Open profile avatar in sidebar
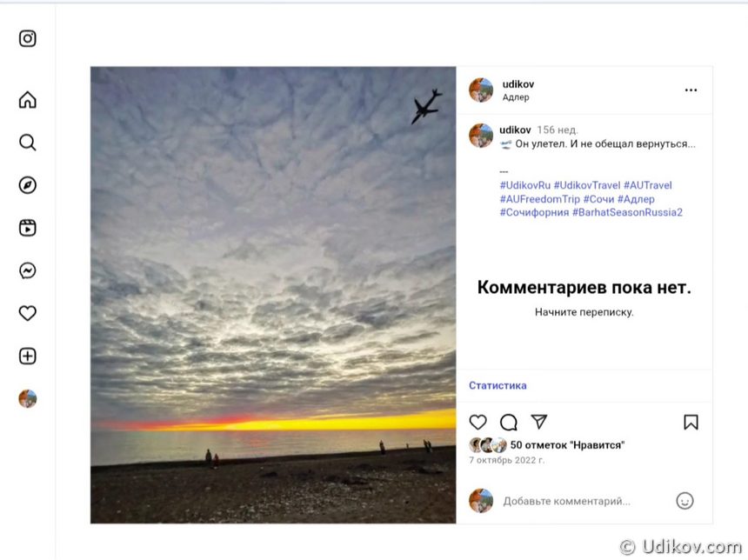The width and height of the screenshot is (748, 560). (x=28, y=398)
